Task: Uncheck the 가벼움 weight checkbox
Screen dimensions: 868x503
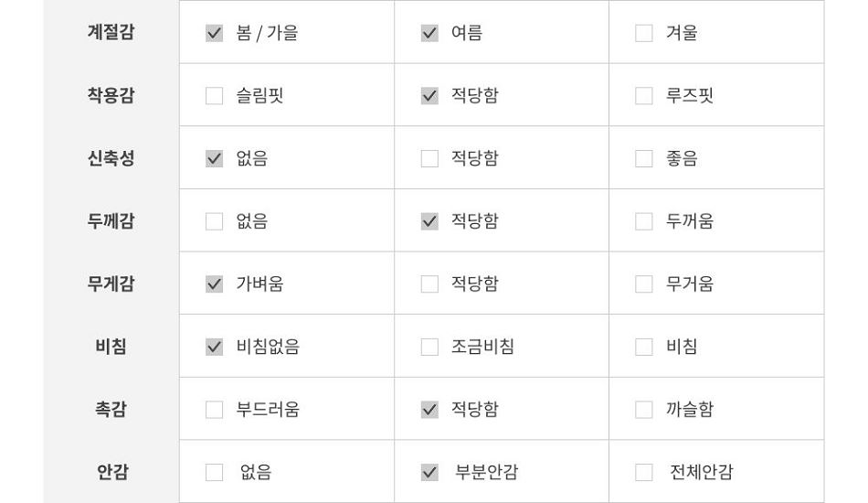Action: [214, 284]
